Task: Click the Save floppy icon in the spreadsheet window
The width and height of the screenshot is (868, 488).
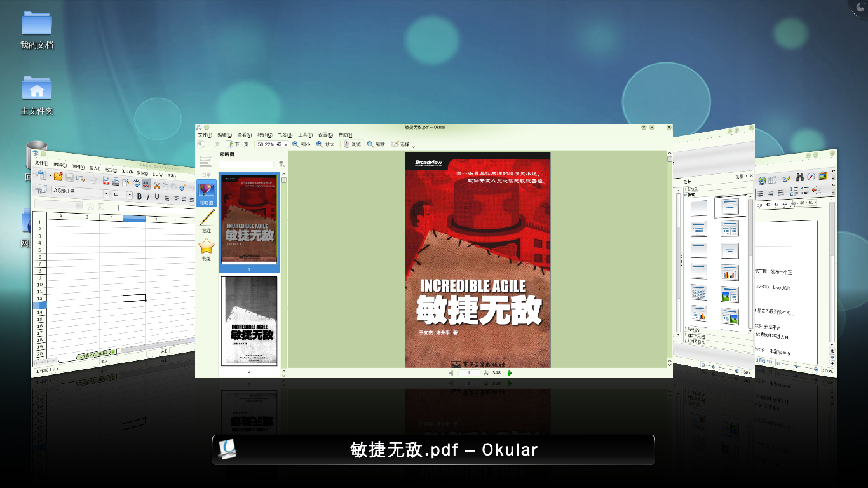Action: coord(70,177)
